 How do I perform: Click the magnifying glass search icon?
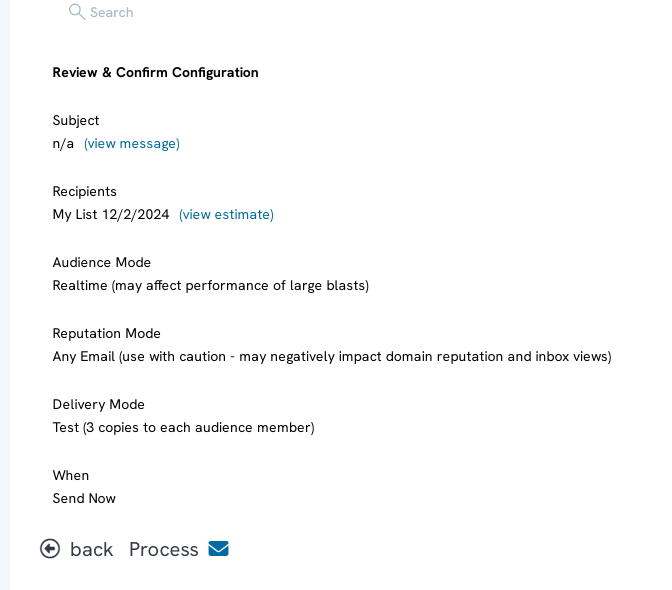click(77, 12)
